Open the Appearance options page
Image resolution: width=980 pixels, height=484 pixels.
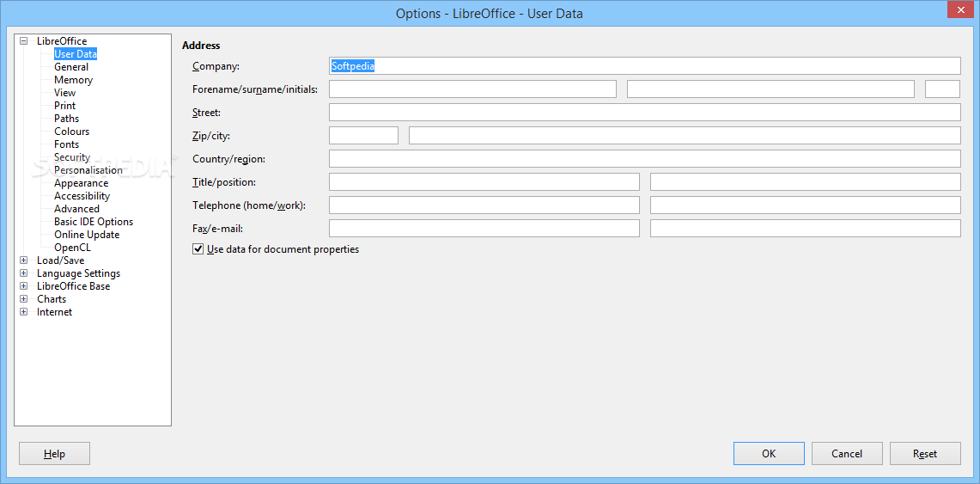[x=82, y=183]
